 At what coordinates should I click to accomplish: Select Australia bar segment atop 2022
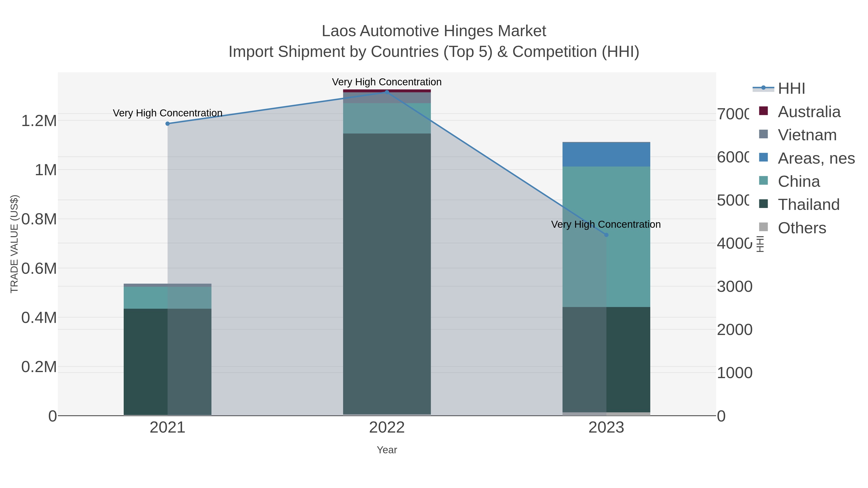click(x=387, y=91)
